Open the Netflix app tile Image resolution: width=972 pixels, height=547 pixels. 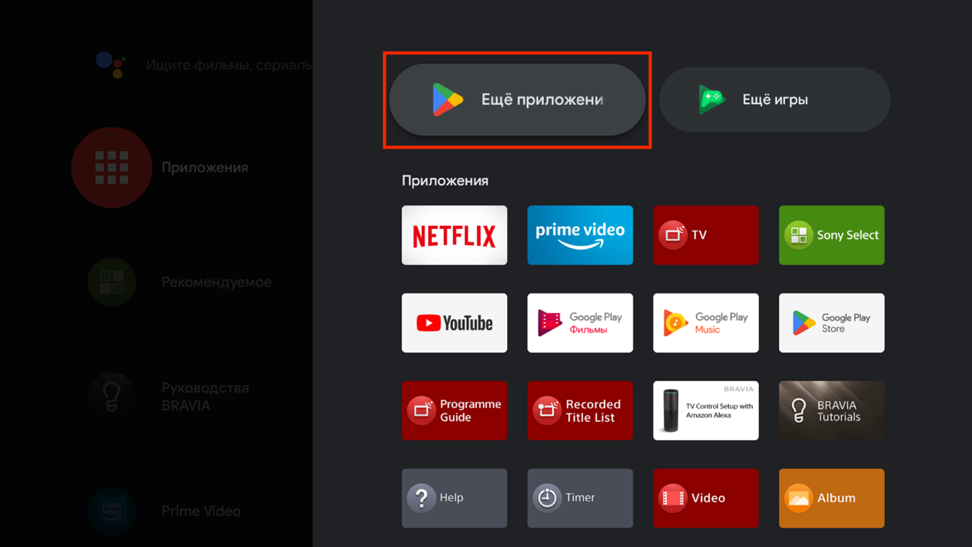click(x=454, y=235)
